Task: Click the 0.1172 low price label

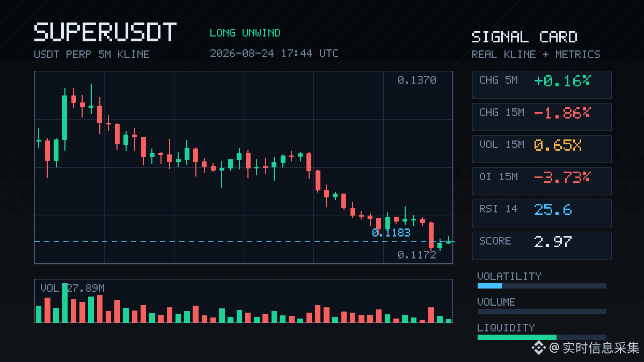Action: [416, 255]
